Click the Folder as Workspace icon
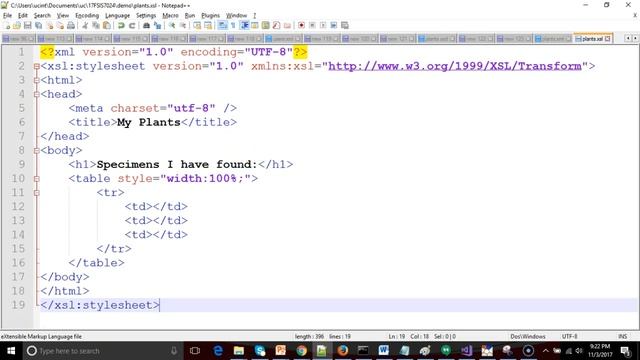Viewport: 640px width, 360px height. 287,25
